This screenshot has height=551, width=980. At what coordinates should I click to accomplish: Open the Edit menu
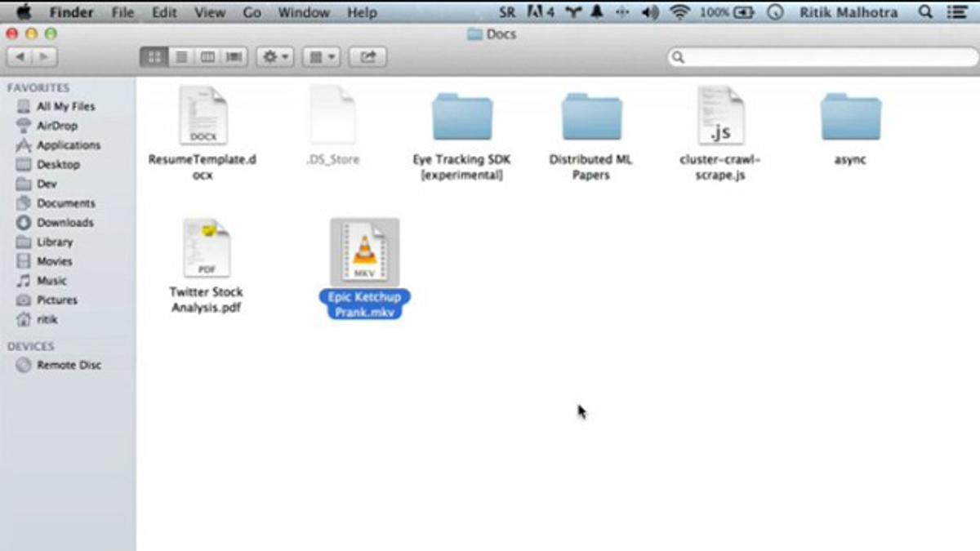click(165, 12)
